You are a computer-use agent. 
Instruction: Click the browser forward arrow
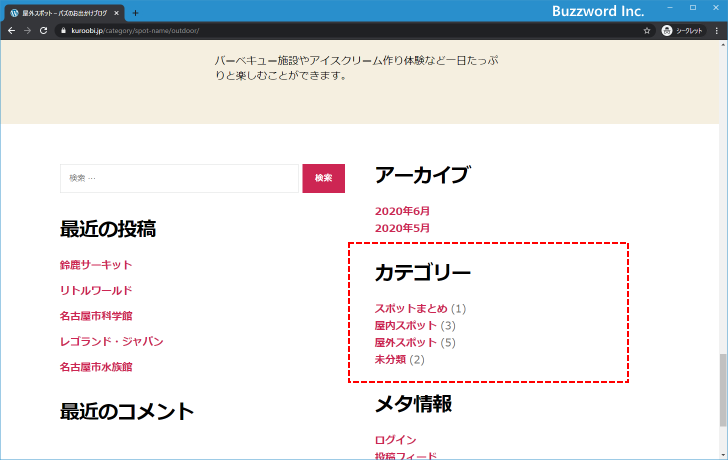click(27, 31)
